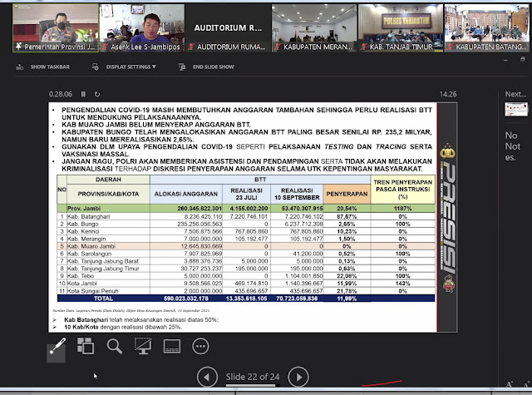Screen dimensions: 532x395
Task: Toggle black screen slide show icon
Action: pos(143,346)
